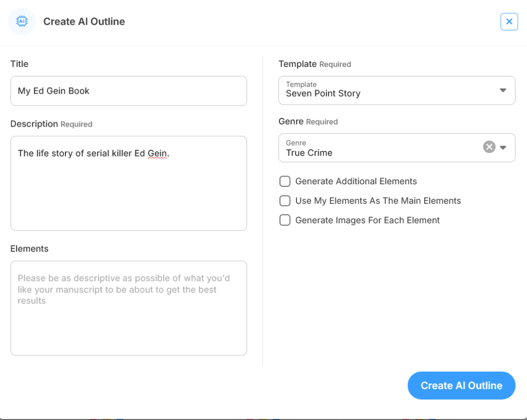The image size is (527, 420).
Task: Click the Create AI Outline heading text
Action: (84, 22)
